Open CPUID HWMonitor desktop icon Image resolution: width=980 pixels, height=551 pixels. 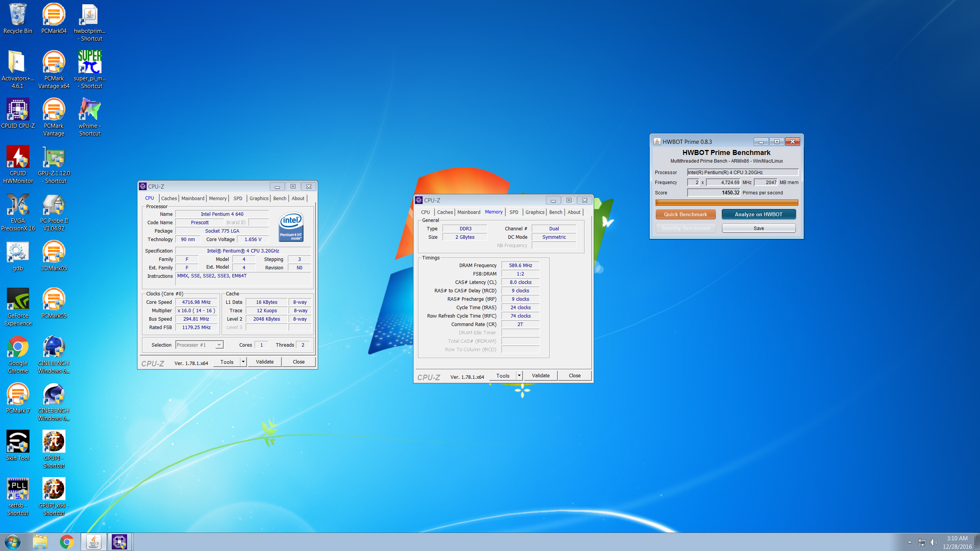tap(18, 165)
